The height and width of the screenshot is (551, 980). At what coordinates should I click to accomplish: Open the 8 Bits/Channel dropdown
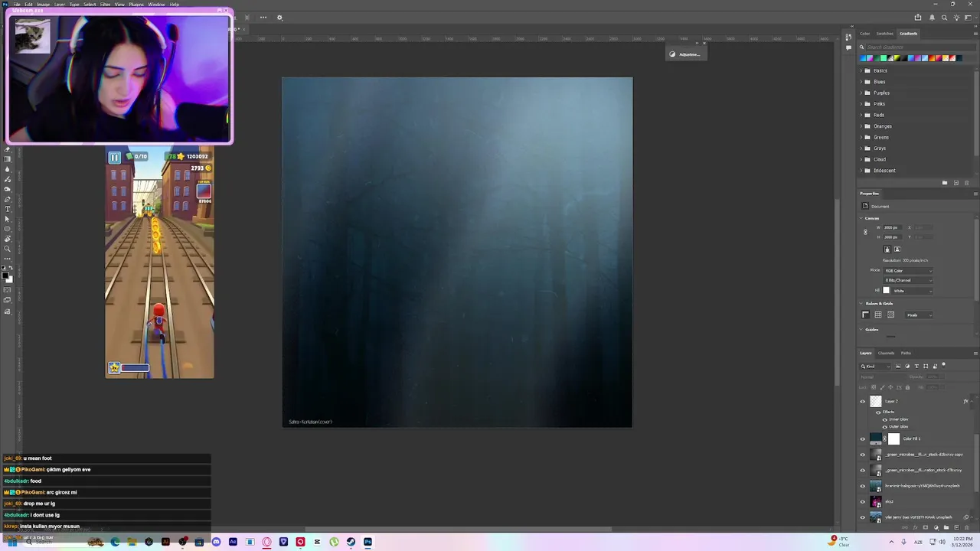click(x=908, y=280)
